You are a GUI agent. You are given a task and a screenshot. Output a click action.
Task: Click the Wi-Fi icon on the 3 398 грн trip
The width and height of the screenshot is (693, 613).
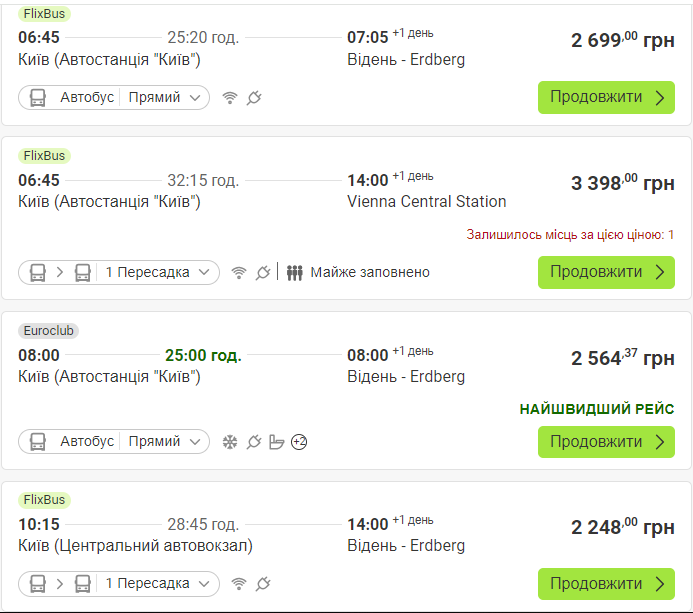tap(238, 272)
